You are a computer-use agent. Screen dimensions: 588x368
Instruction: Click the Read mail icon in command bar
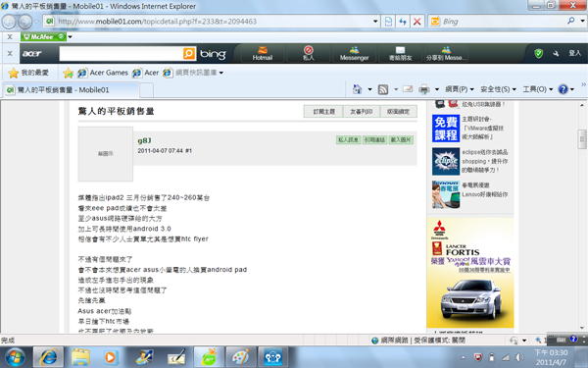pos(408,89)
